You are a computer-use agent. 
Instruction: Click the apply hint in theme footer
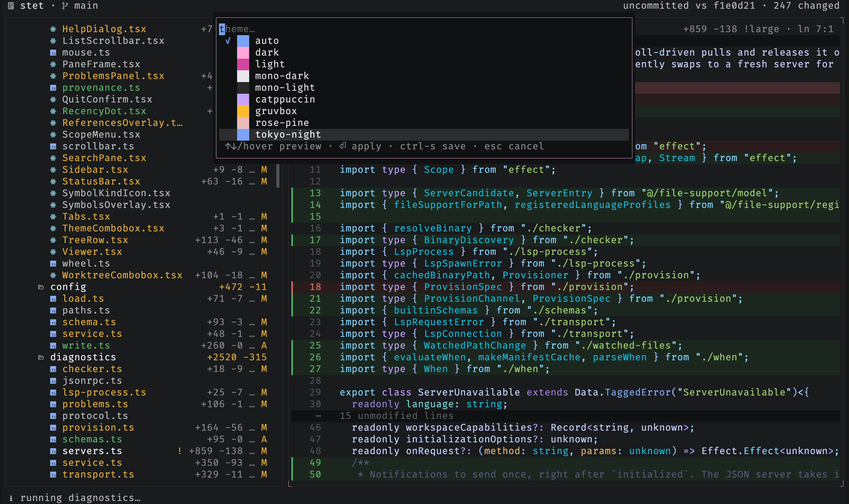coord(360,146)
